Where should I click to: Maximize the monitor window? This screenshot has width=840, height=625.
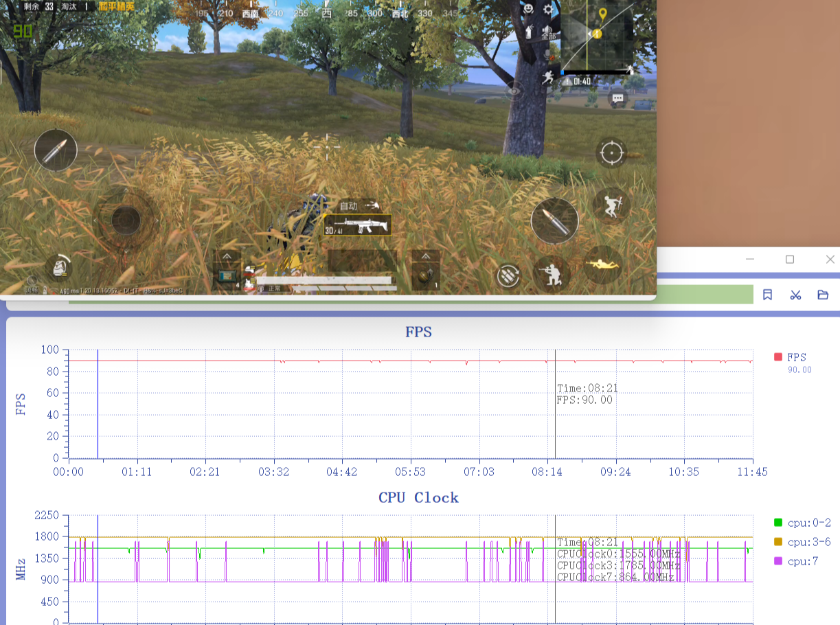point(790,259)
